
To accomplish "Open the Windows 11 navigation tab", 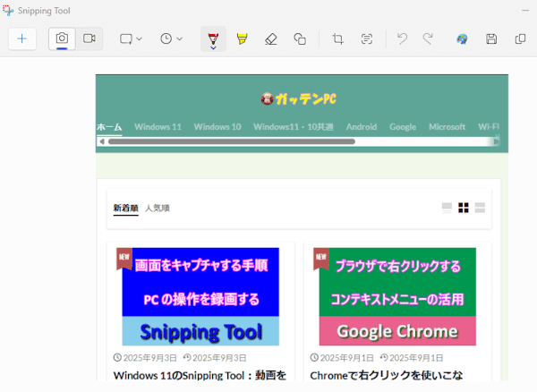I will [158, 127].
